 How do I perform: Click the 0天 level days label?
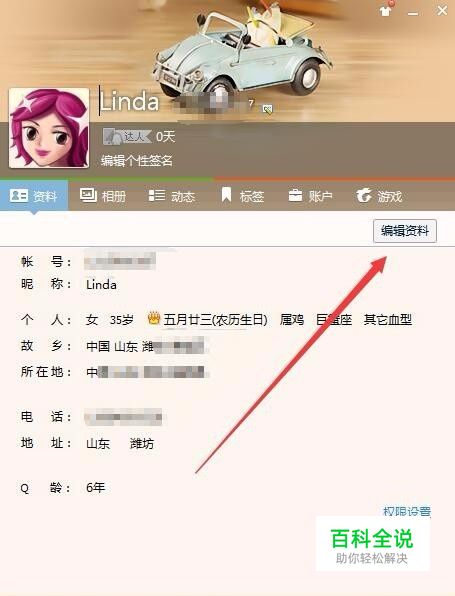coord(165,136)
